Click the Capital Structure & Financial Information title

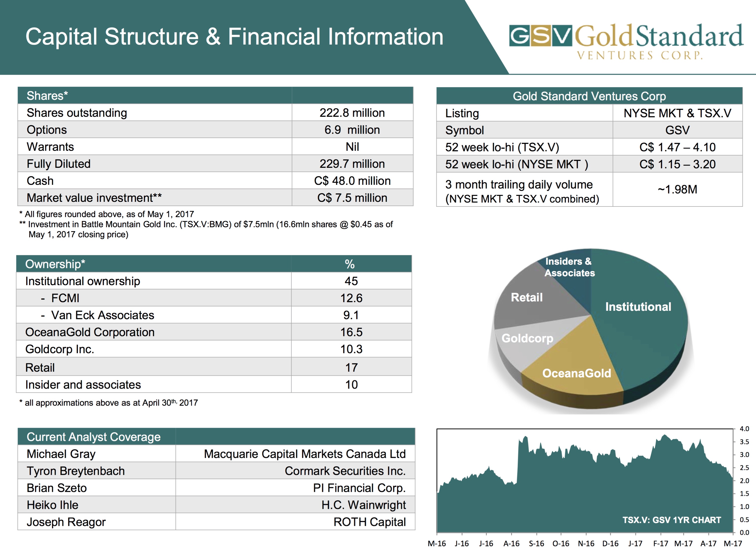pos(234,37)
